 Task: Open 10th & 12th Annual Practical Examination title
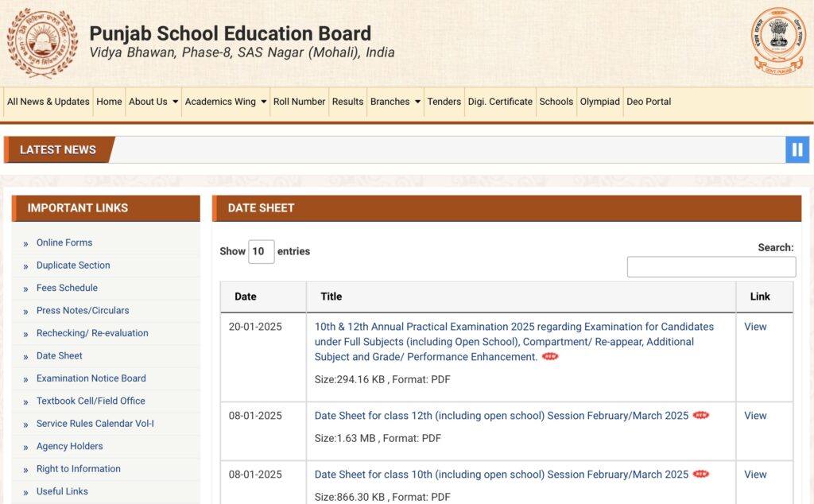click(514, 342)
